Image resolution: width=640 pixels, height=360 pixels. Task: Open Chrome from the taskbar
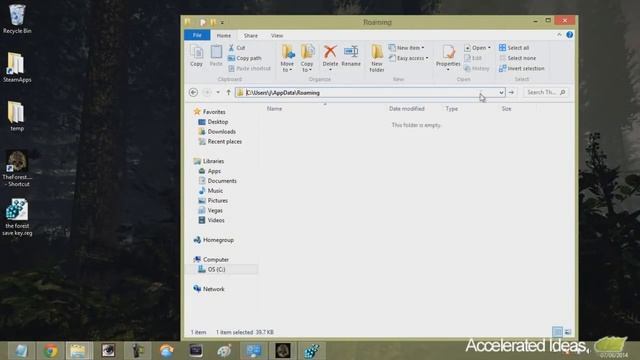click(x=51, y=351)
